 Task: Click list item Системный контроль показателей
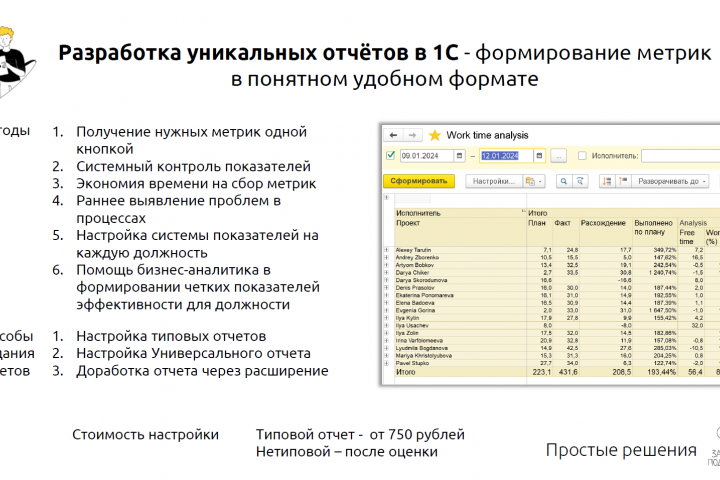click(193, 166)
